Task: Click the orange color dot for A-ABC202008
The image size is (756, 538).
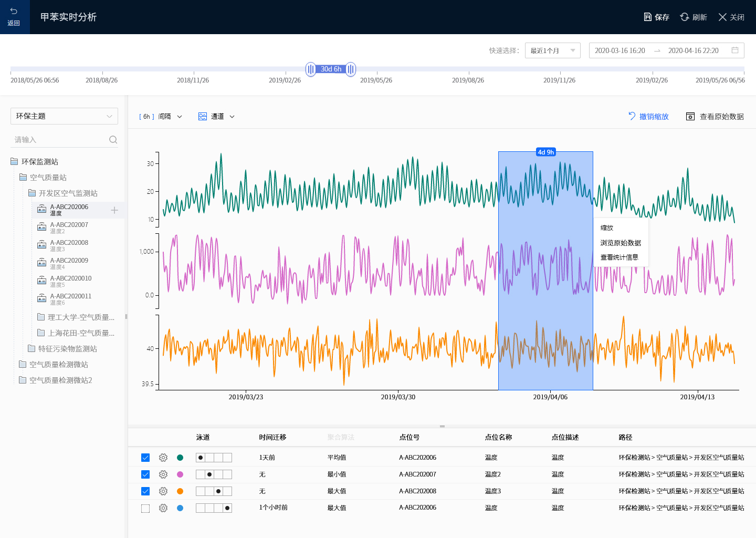Action: [180, 491]
